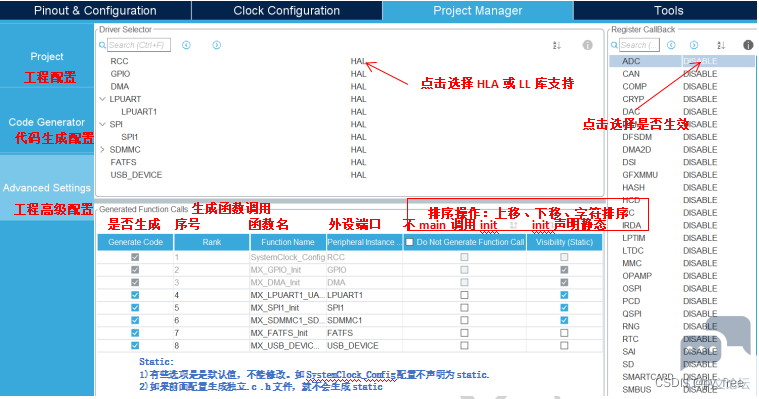Select the Project Manager tab
759x399 pixels.
(x=478, y=11)
